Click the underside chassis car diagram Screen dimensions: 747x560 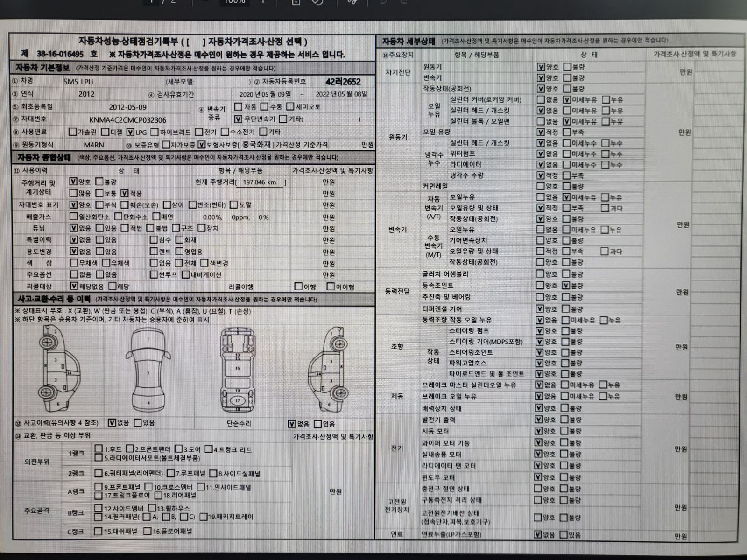point(238,369)
